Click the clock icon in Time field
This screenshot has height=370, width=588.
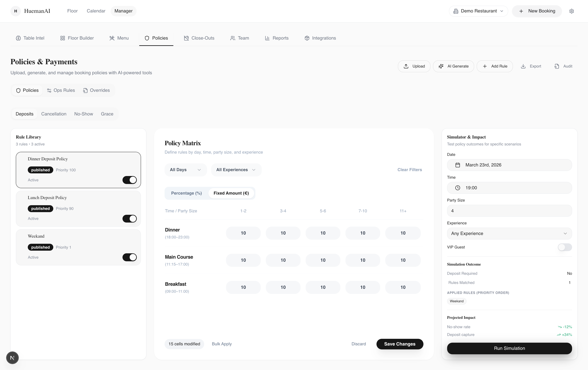coord(458,188)
